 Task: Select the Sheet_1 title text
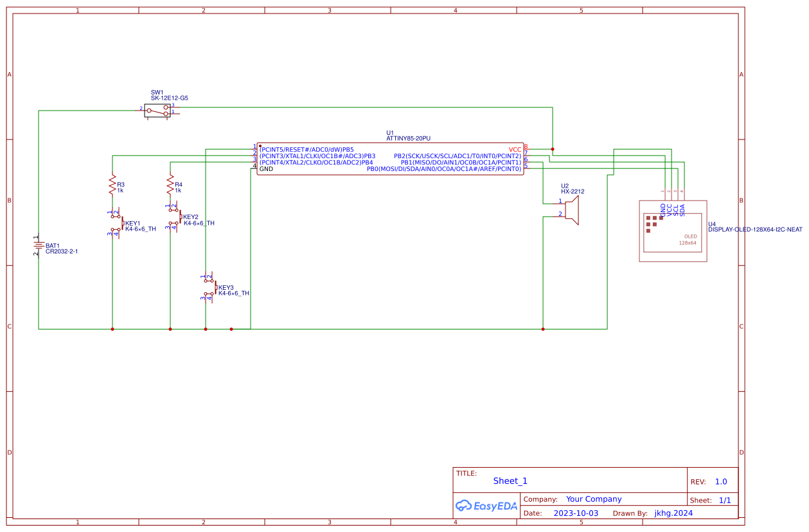510,481
